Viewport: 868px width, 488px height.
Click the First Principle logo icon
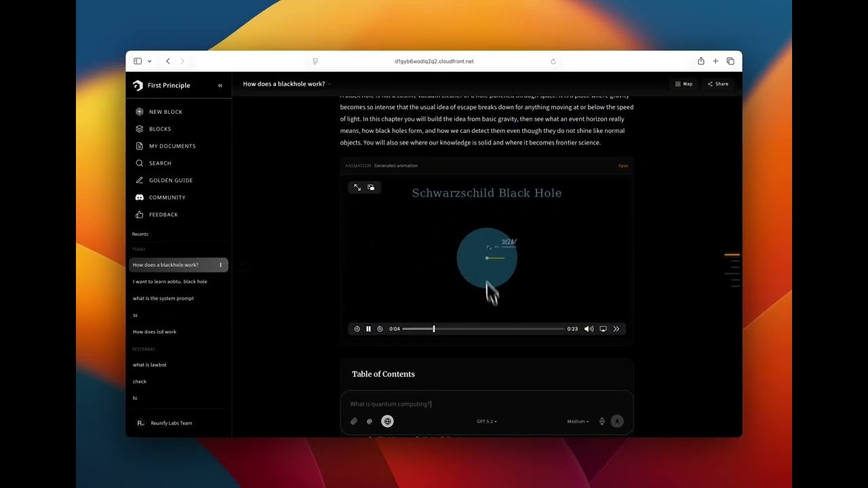point(138,85)
